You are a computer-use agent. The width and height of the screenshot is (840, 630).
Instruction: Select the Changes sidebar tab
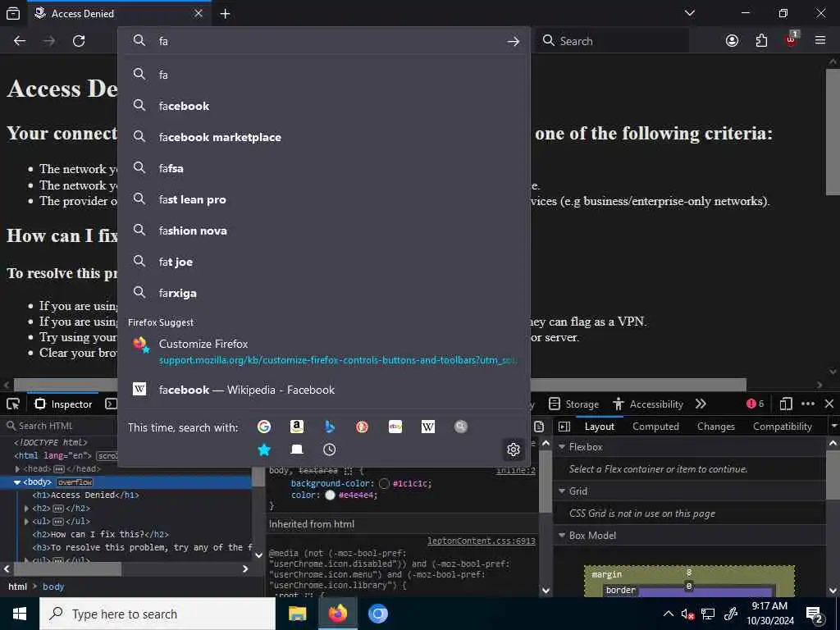(715, 427)
